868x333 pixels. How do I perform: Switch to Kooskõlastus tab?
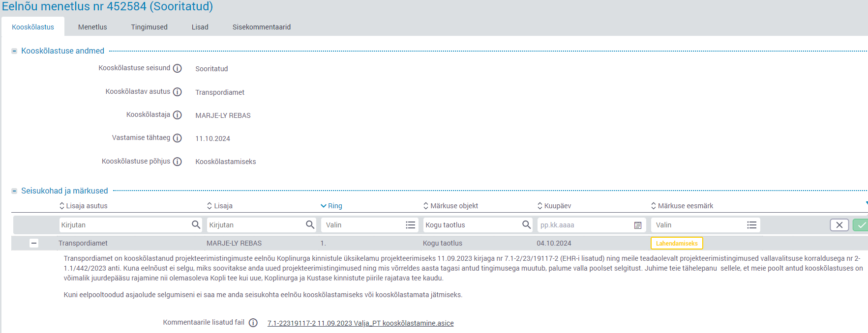coord(33,27)
